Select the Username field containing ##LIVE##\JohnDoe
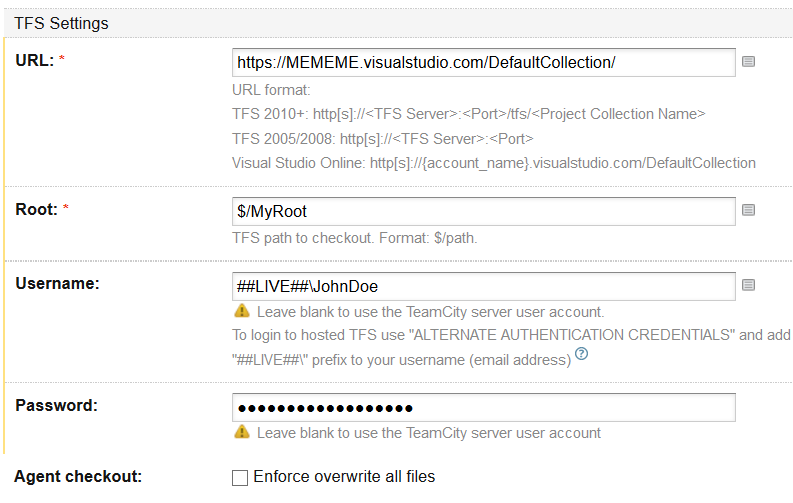The width and height of the screenshot is (793, 503). (483, 285)
